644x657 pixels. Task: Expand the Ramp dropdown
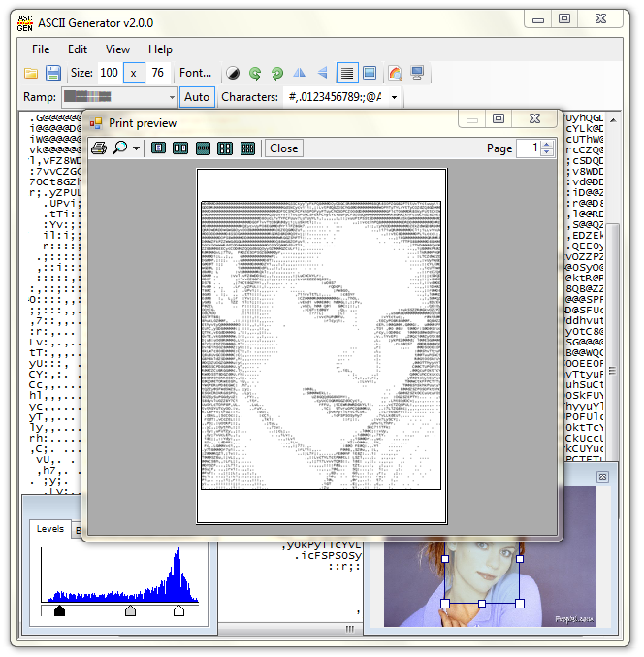coord(172,97)
